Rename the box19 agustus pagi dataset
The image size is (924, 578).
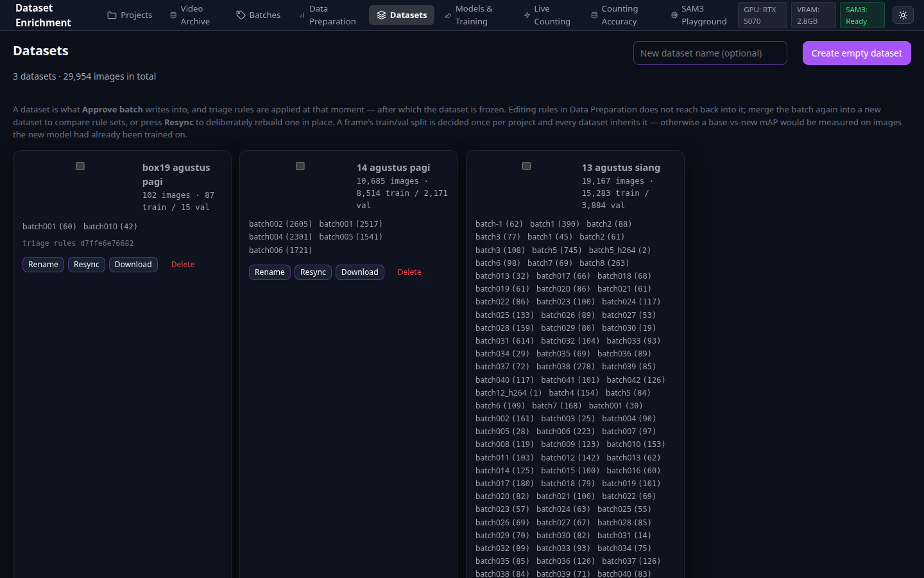[43, 265]
